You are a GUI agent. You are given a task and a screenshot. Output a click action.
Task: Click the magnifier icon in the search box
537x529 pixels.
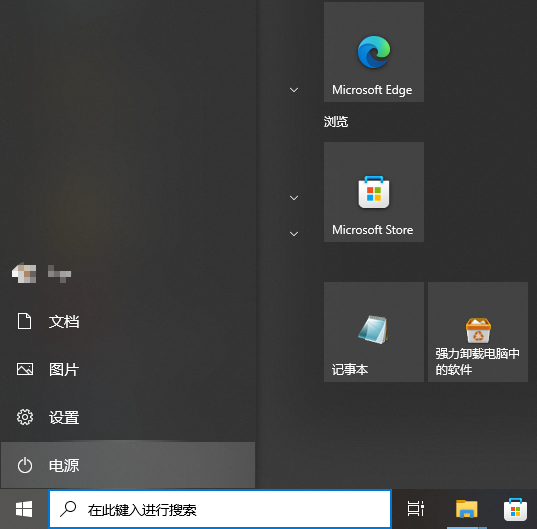pos(68,509)
